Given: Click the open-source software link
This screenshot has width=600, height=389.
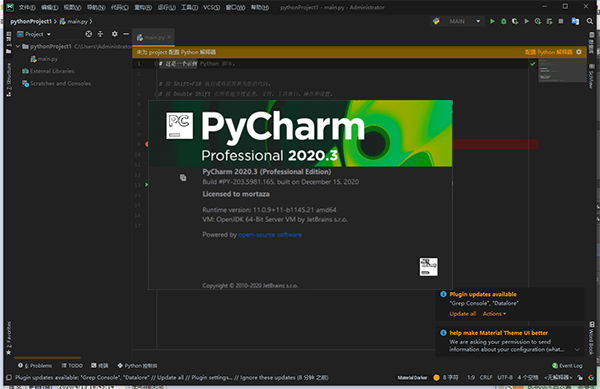Looking at the screenshot, I should tap(270, 234).
